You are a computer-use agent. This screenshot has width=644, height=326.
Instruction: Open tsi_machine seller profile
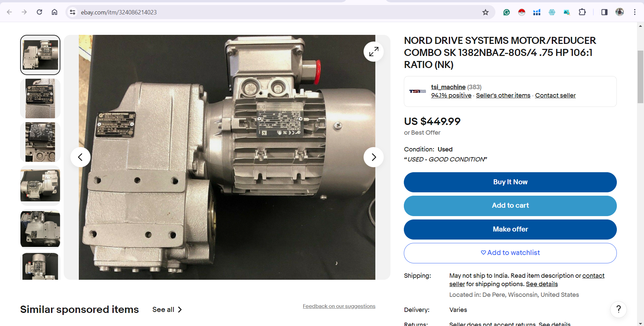click(448, 87)
